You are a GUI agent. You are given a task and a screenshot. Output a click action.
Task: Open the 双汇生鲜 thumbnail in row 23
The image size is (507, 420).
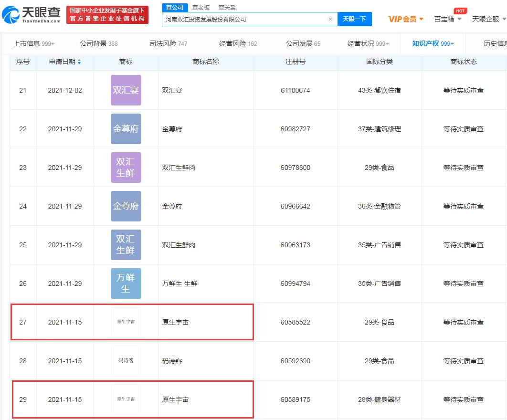point(126,168)
